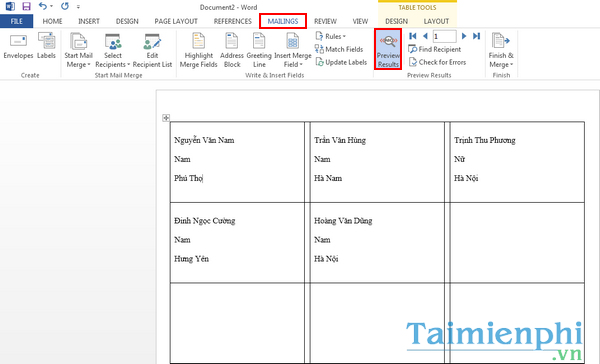Click the text 'Phú Thọ'
The height and width of the screenshot is (364, 600).
(188, 178)
